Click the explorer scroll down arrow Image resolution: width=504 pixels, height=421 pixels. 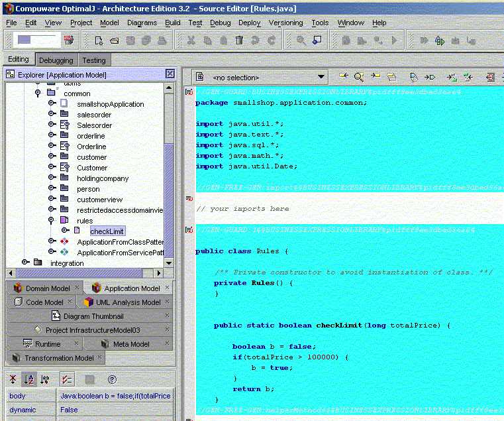169,263
